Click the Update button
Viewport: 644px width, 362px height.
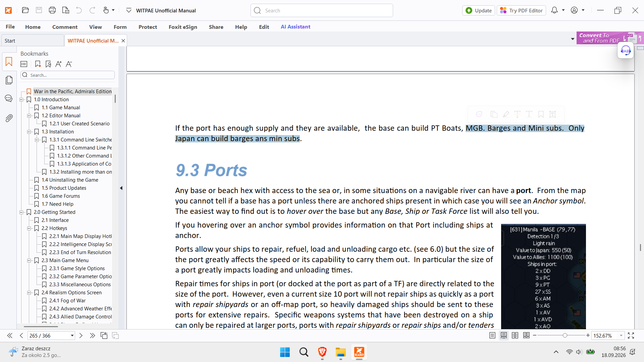click(479, 10)
